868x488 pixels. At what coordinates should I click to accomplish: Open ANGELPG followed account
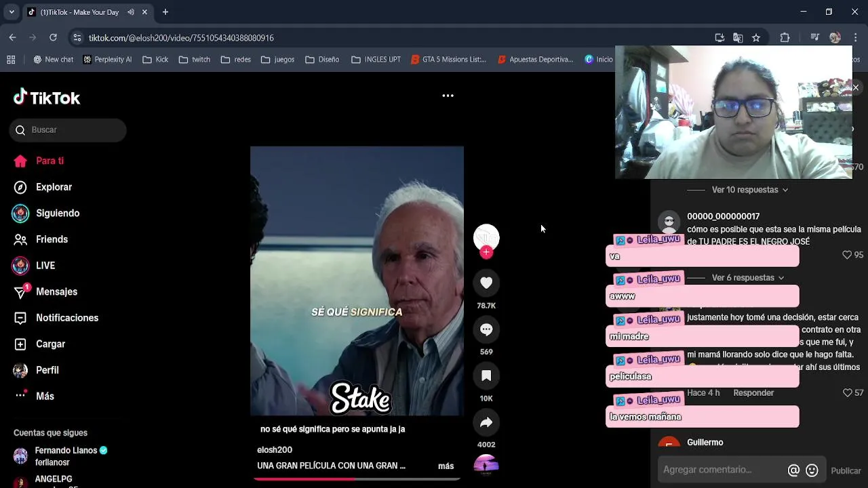point(54,480)
